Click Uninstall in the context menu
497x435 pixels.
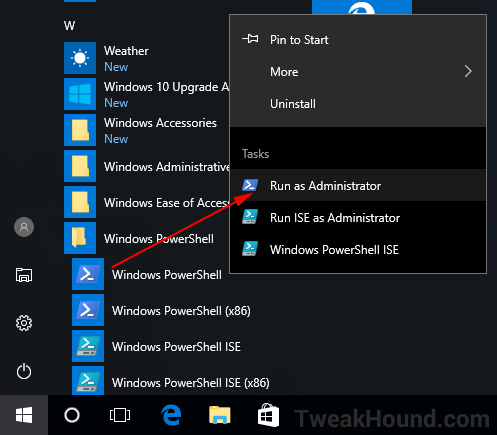click(358, 104)
